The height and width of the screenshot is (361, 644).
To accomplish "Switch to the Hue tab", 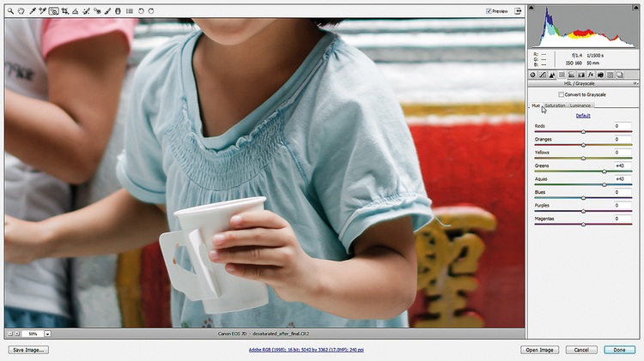I will [536, 105].
